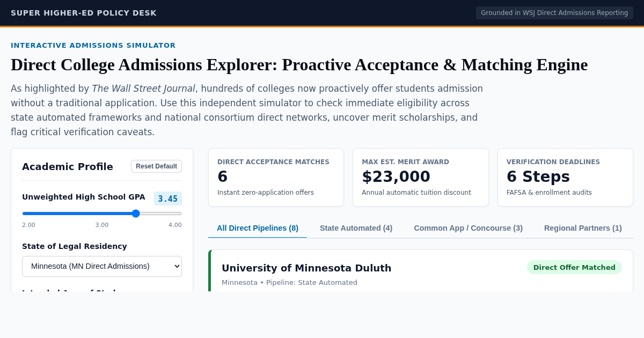
Task: Show the Regional Partners (1) tab
Action: pyautogui.click(x=583, y=228)
